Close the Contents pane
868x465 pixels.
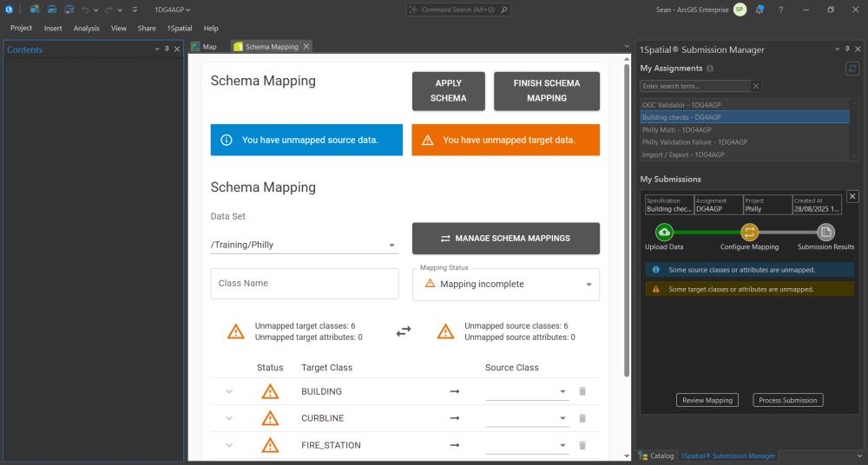click(x=177, y=49)
